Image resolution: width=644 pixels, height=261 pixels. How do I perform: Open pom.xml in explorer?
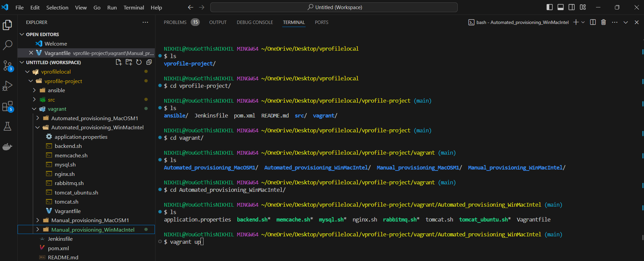(x=58, y=248)
